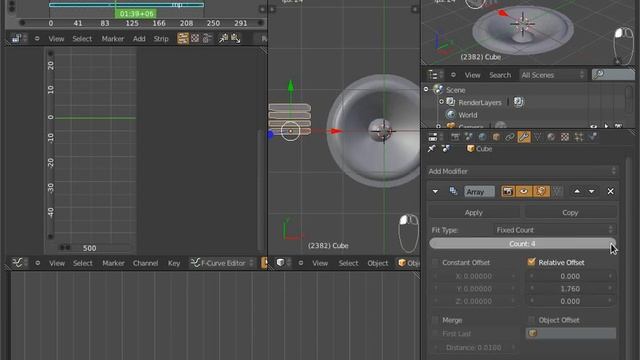Collapse the sequencer header menus toggle
The image size is (640, 360).
tap(37, 38)
